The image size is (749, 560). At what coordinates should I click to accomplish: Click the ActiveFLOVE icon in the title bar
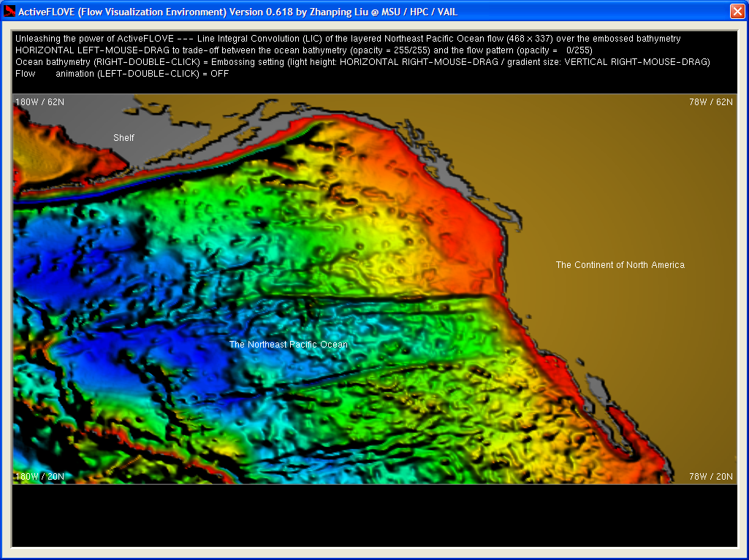pyautogui.click(x=10, y=12)
